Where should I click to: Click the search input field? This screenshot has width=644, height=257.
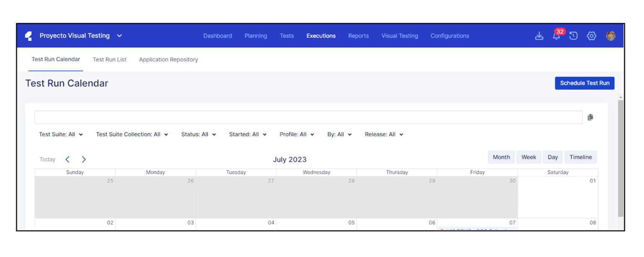309,117
